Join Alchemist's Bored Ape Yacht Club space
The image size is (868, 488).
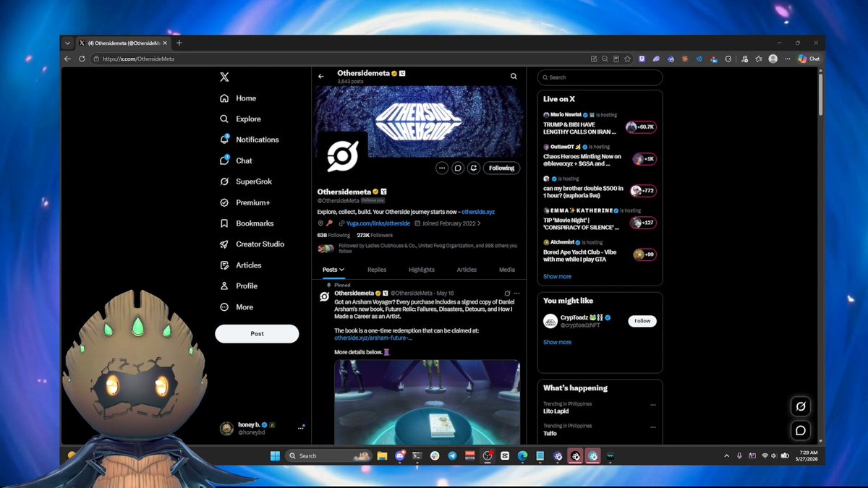644,254
